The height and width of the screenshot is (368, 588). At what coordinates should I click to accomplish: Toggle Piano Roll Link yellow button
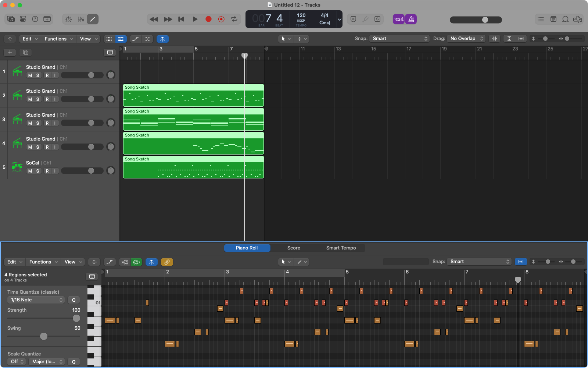coord(167,262)
